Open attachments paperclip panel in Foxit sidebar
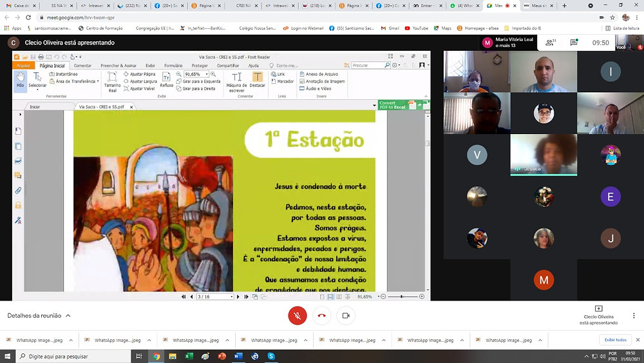 (x=18, y=190)
